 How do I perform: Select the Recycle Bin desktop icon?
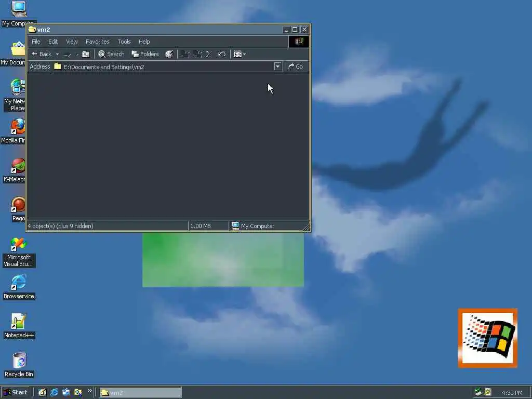pyautogui.click(x=19, y=365)
